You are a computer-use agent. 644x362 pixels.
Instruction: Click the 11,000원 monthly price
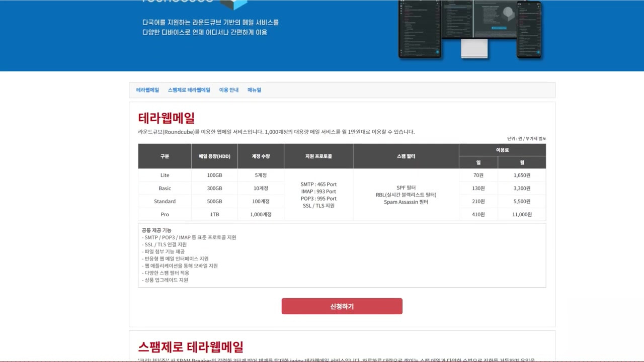(x=522, y=214)
